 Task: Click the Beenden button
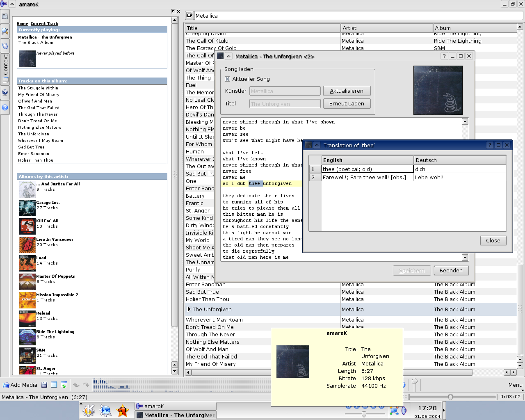coord(451,271)
